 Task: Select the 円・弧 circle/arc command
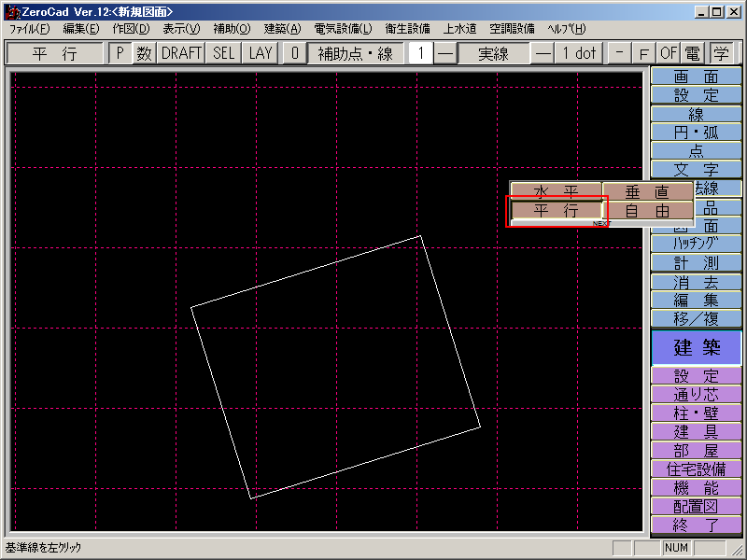[696, 132]
